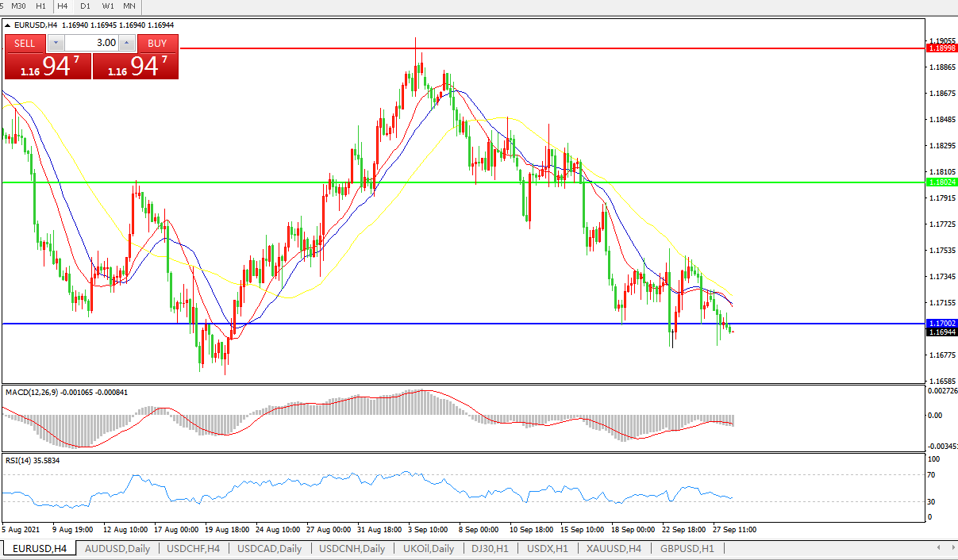Switch to USDCNH,Daily chart tab
This screenshot has height=560, width=958.
pos(352,548)
